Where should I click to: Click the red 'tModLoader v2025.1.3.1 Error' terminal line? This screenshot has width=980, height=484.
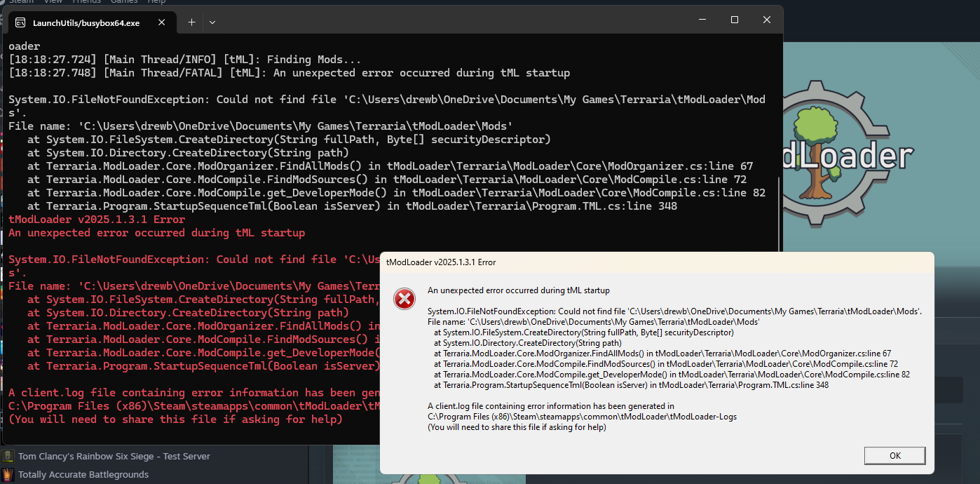pos(97,220)
